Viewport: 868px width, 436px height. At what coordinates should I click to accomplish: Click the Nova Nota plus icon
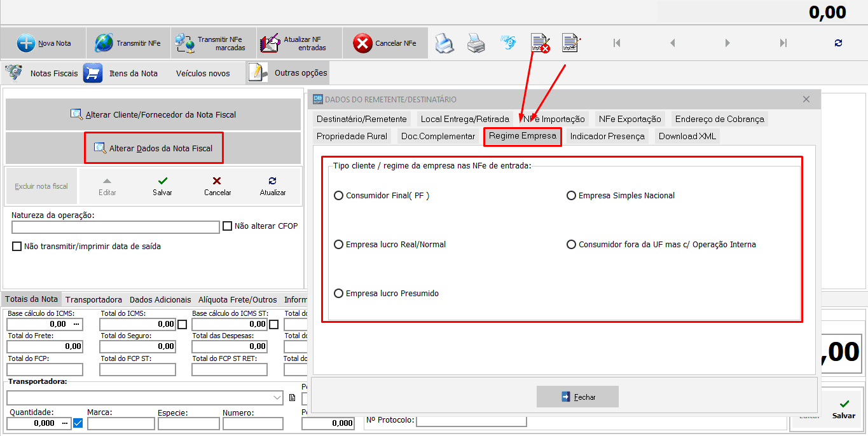pyautogui.click(x=26, y=43)
